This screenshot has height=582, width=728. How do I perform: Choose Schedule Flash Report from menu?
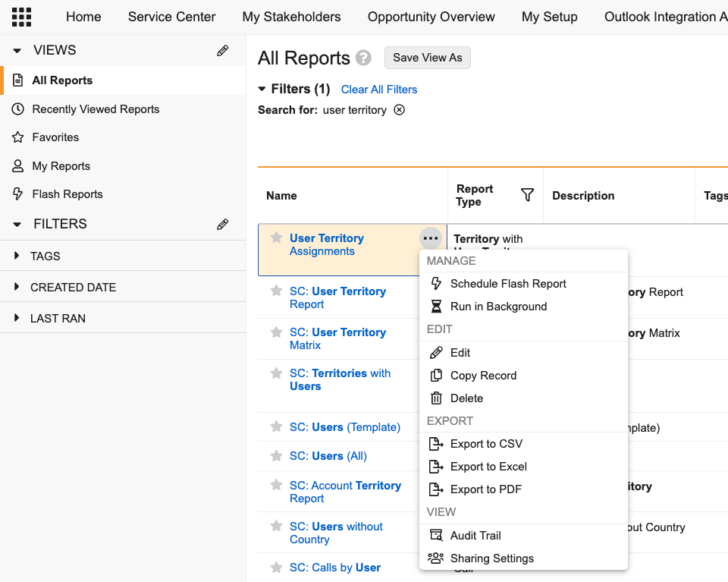(508, 284)
